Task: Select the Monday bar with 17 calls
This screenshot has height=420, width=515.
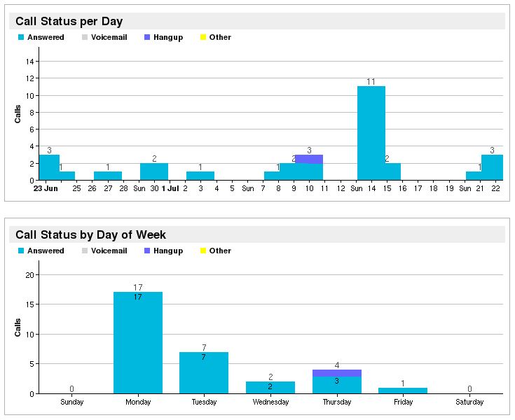Action: click(x=138, y=342)
